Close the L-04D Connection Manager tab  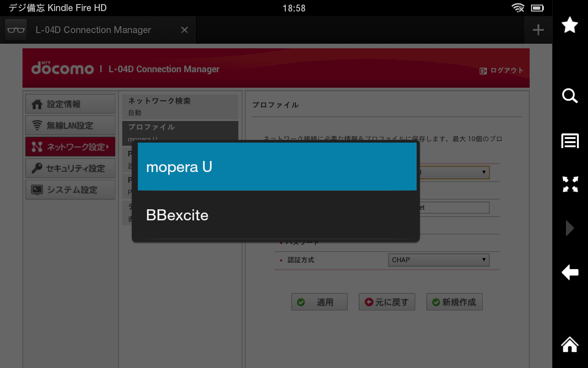click(185, 30)
